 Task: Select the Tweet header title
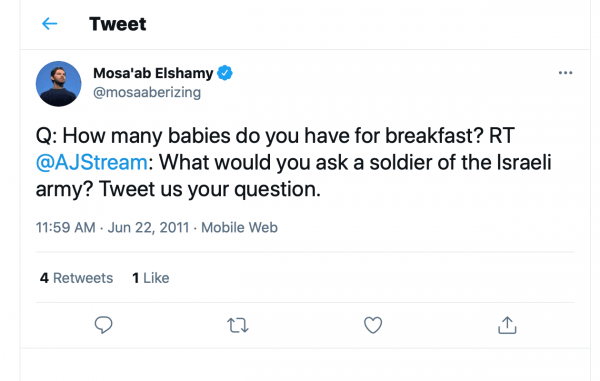pos(118,24)
